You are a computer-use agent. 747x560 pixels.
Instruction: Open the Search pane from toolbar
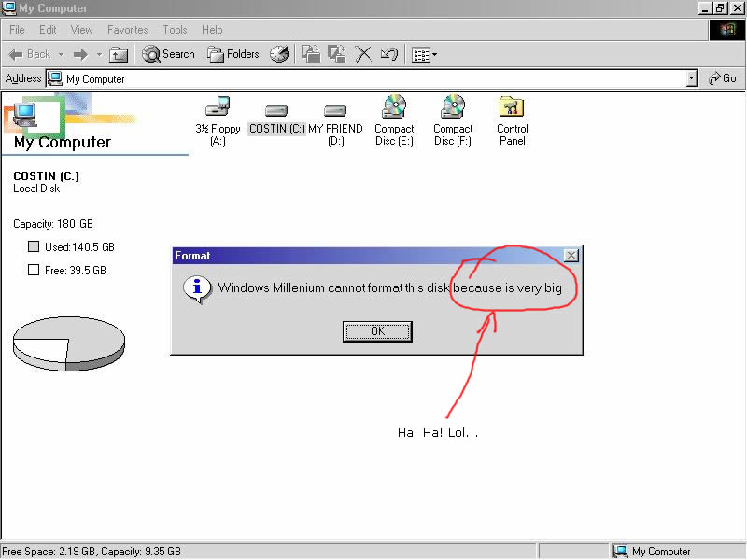[169, 54]
